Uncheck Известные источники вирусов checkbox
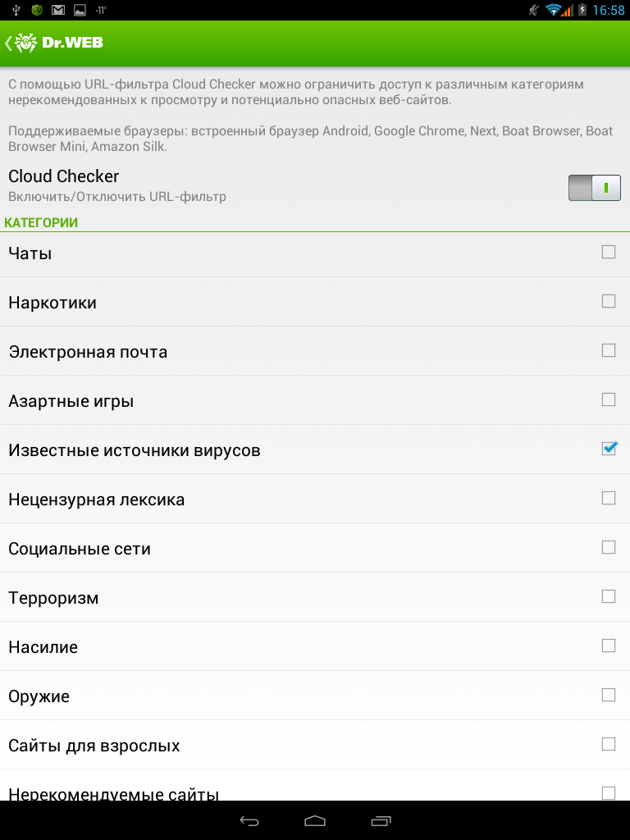The image size is (630, 840). (x=609, y=449)
